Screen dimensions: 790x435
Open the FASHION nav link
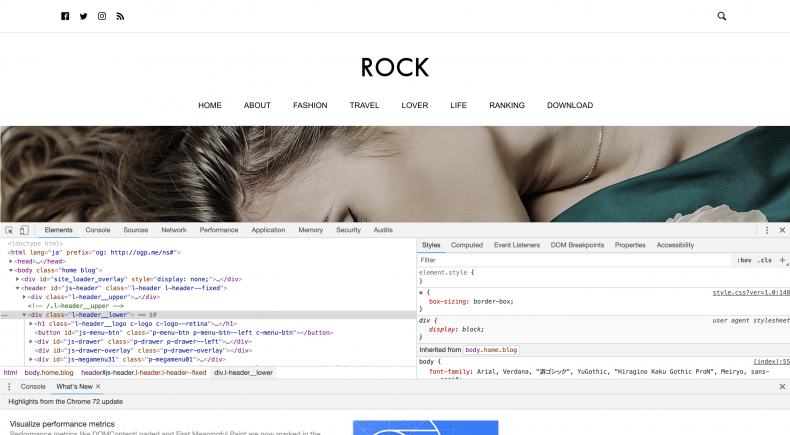(x=310, y=105)
